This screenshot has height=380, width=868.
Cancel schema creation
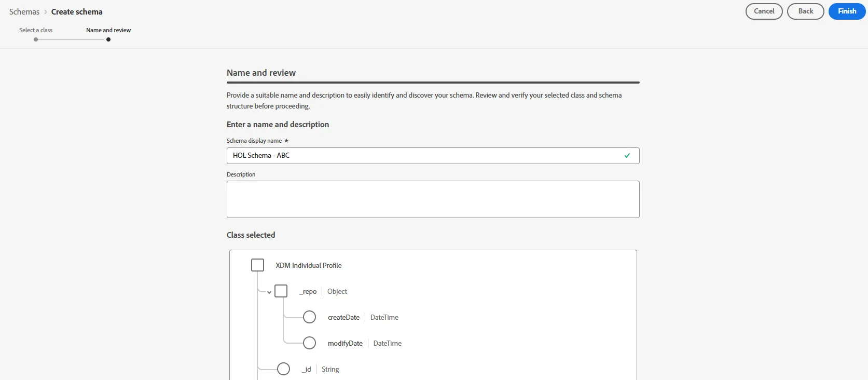coord(764,11)
